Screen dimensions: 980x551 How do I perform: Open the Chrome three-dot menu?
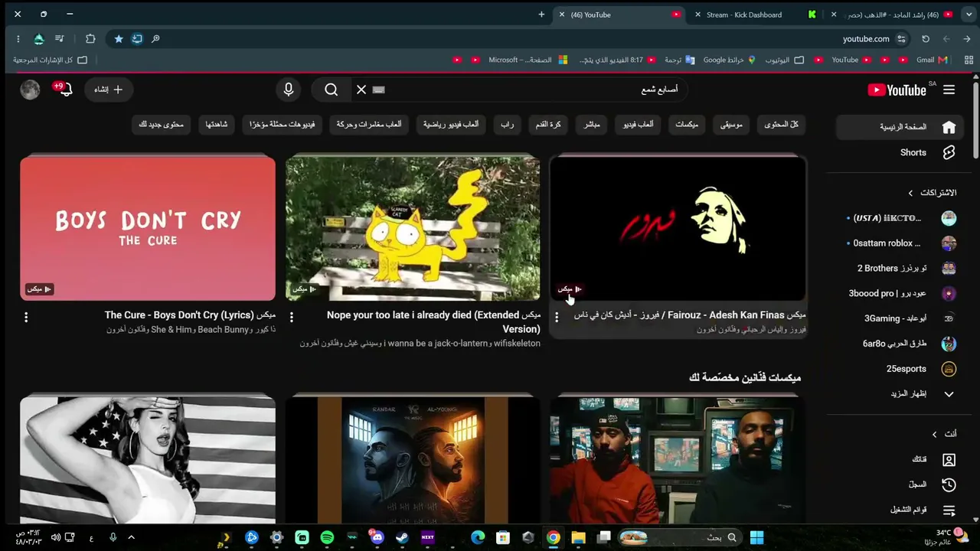point(18,39)
